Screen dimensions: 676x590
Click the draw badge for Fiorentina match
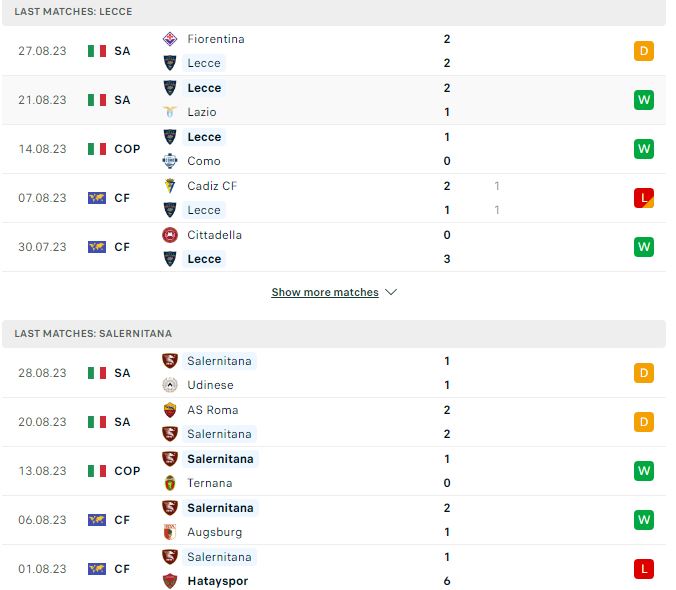click(x=644, y=51)
